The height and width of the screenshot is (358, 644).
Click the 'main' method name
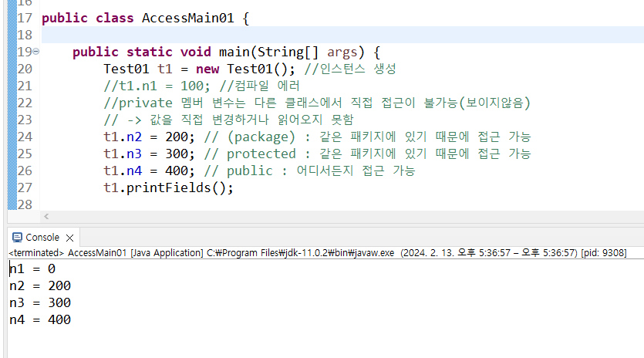[x=234, y=52]
